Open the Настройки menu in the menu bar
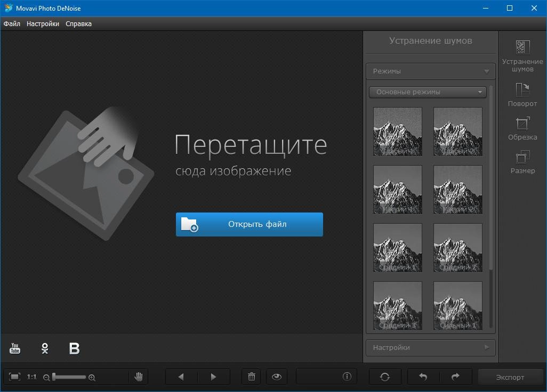Image resolution: width=547 pixels, height=392 pixels. point(43,23)
